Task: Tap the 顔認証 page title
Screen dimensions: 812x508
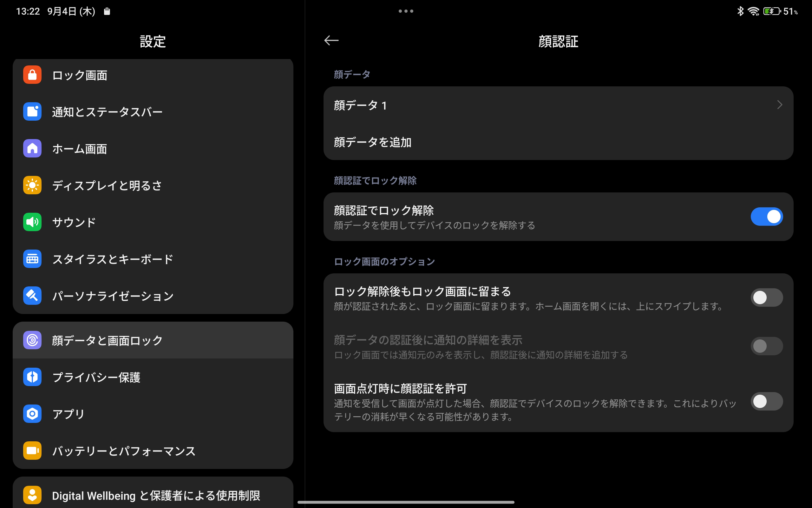Action: tap(558, 41)
